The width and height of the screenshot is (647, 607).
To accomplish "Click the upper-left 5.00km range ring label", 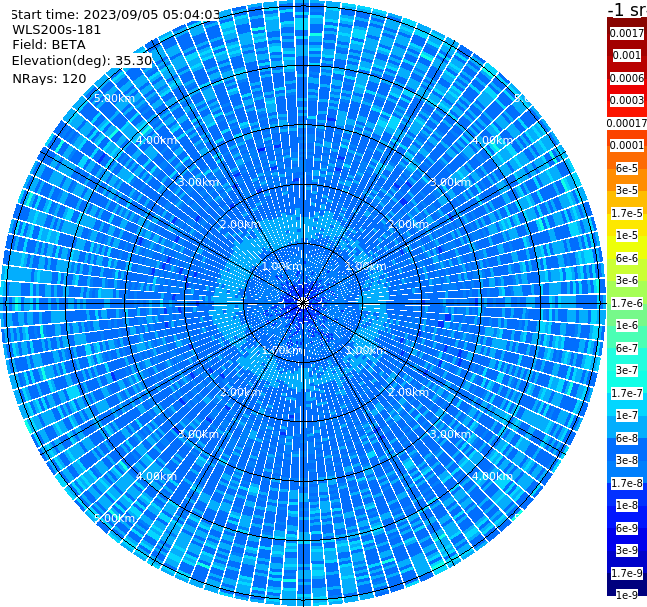I will coord(114,98).
